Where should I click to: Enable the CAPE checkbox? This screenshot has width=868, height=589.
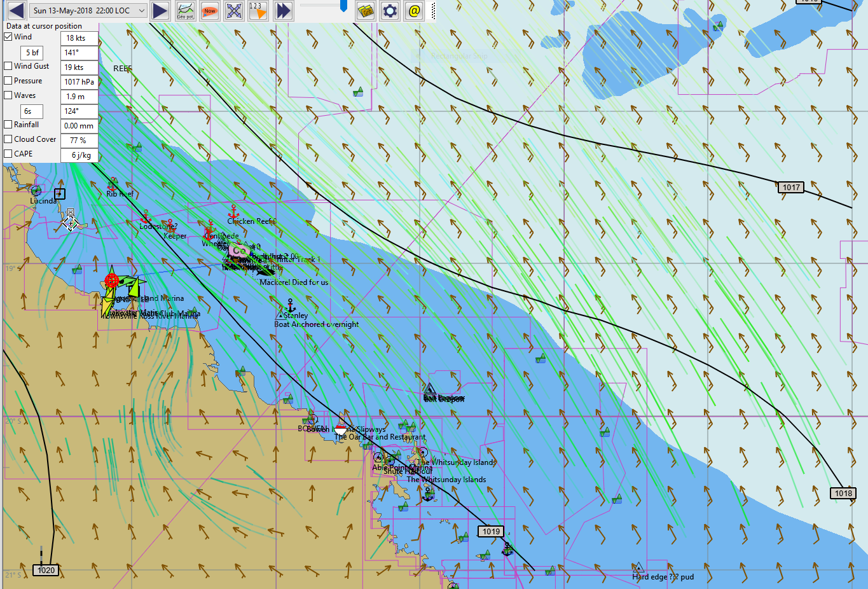(8, 154)
